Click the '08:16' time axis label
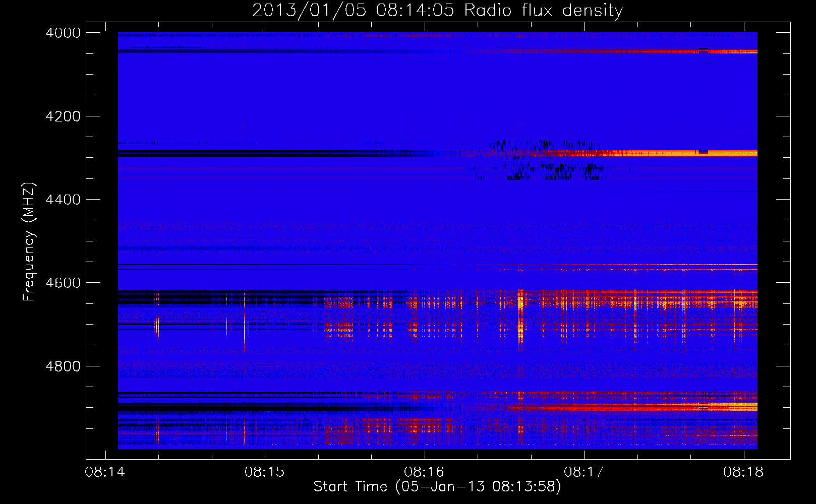This screenshot has height=504, width=816. [x=424, y=472]
